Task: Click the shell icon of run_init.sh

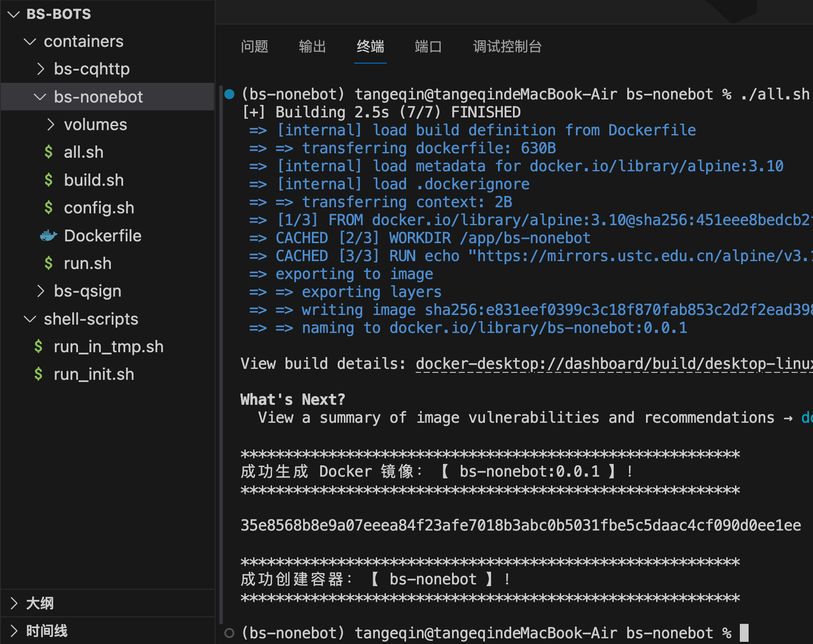Action: point(39,374)
